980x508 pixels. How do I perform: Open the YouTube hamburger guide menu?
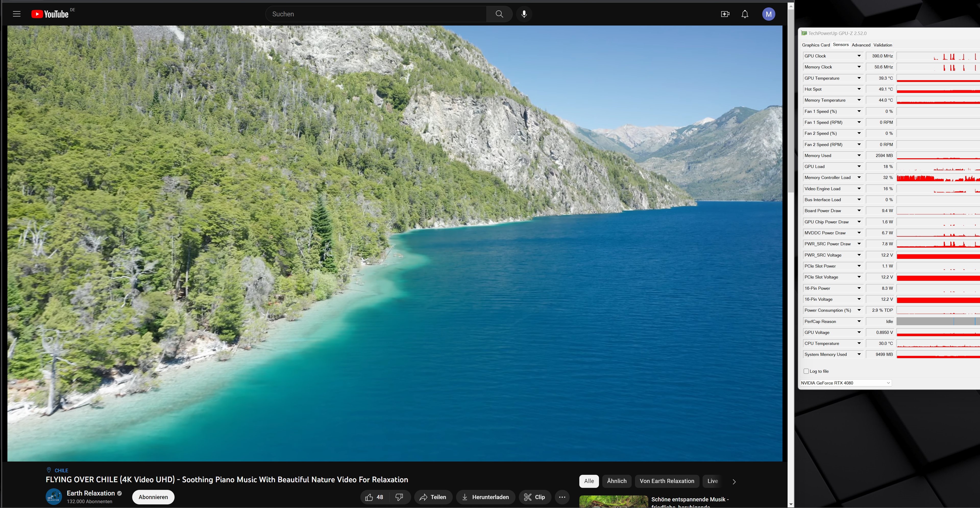(16, 14)
